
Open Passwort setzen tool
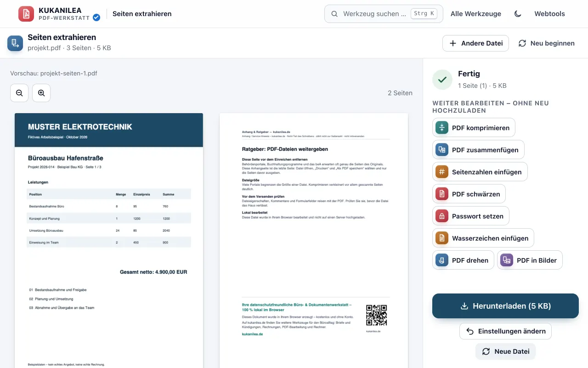pos(471,216)
